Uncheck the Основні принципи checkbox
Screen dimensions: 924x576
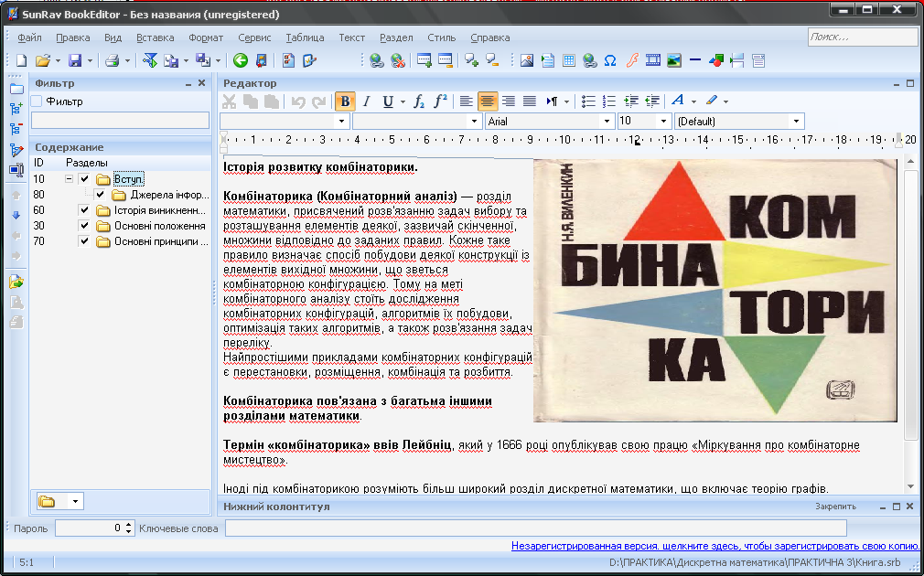pos(84,240)
